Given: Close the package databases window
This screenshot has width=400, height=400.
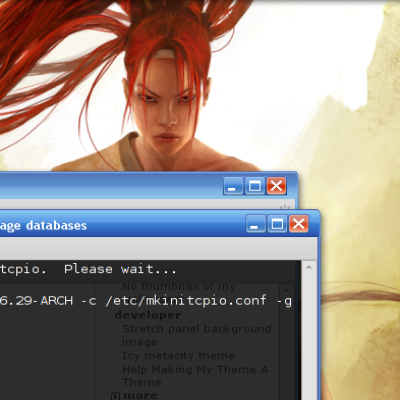Looking at the screenshot, I should click(298, 224).
